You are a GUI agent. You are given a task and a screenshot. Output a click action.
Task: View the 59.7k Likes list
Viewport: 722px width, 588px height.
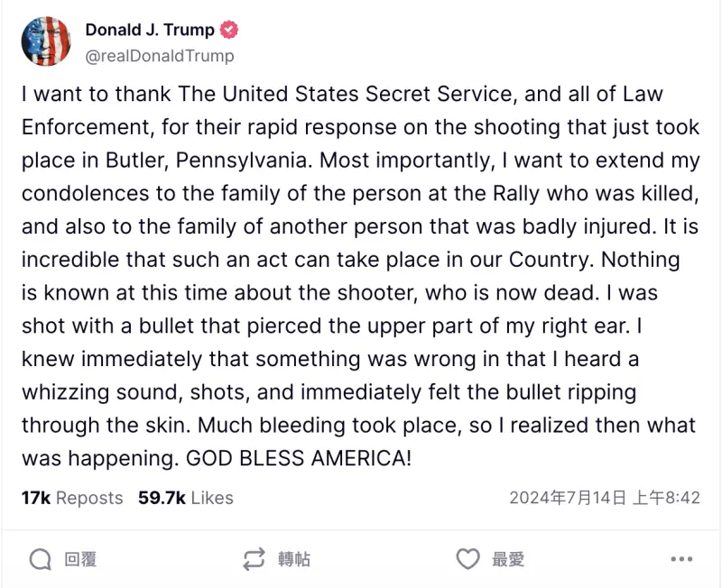point(185,498)
